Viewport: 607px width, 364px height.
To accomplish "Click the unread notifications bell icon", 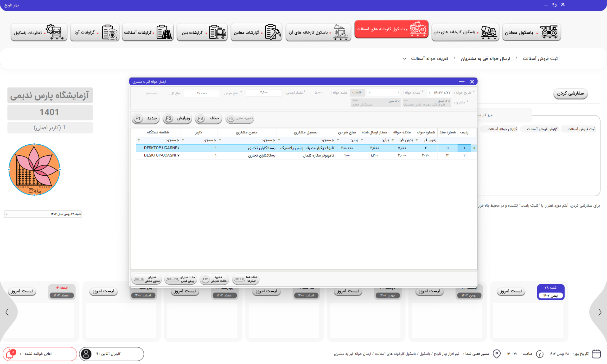I will tap(10, 354).
